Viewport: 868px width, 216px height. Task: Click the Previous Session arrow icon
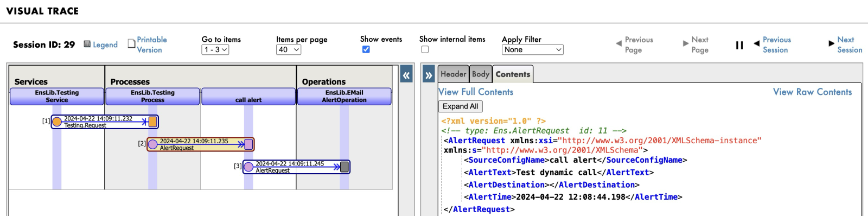pos(756,43)
